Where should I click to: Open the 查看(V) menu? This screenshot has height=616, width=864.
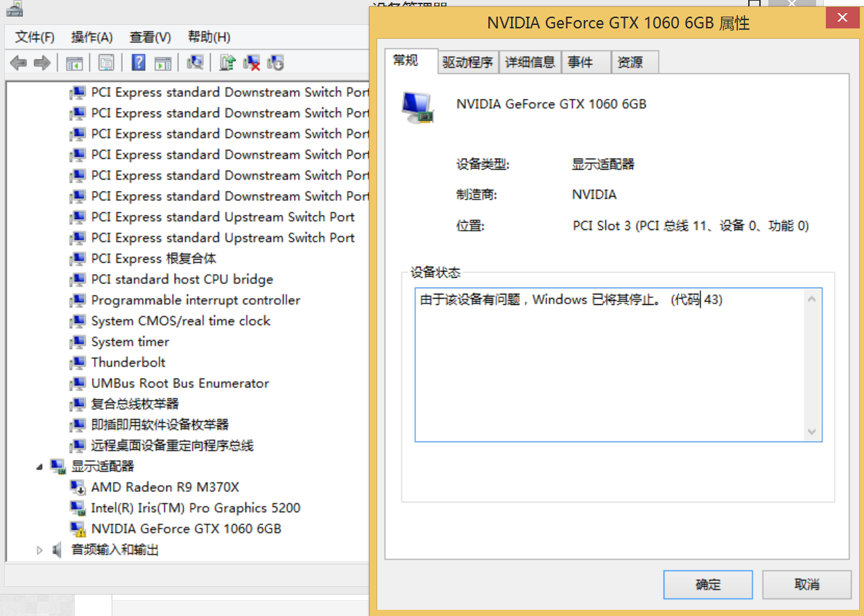click(x=150, y=37)
